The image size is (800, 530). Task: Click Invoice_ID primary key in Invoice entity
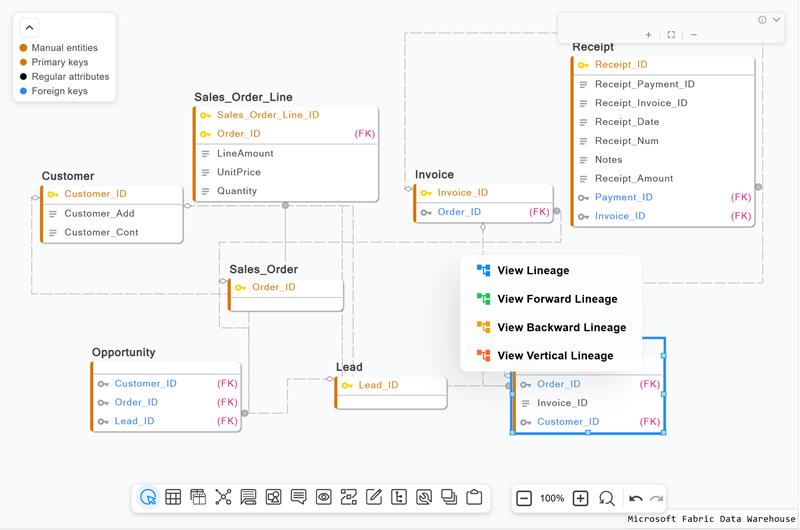click(x=485, y=192)
